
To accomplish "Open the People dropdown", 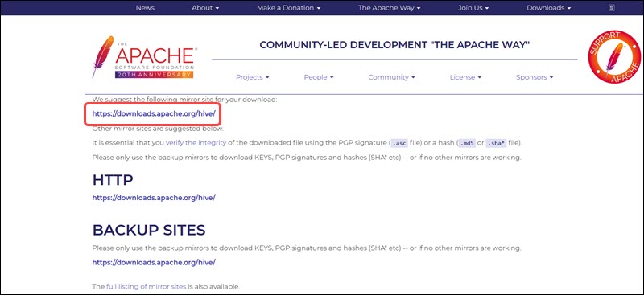I will click(x=319, y=77).
